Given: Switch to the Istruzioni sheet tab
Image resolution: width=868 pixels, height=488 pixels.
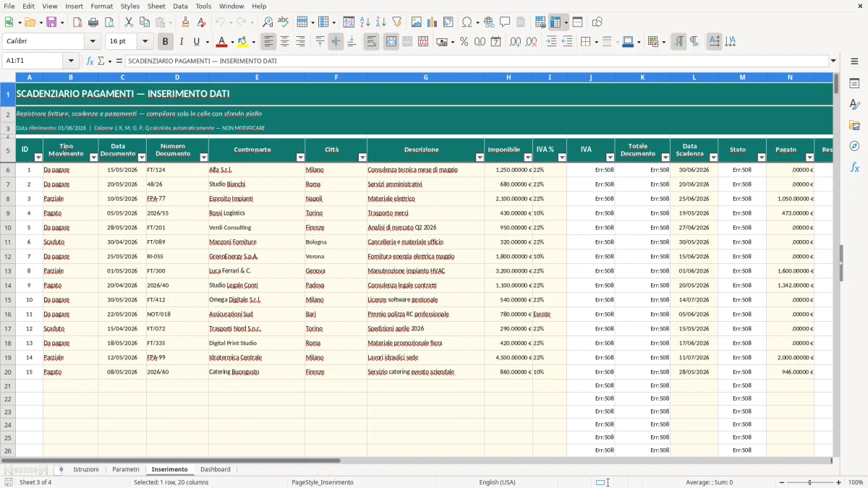Looking at the screenshot, I should coord(86,469).
